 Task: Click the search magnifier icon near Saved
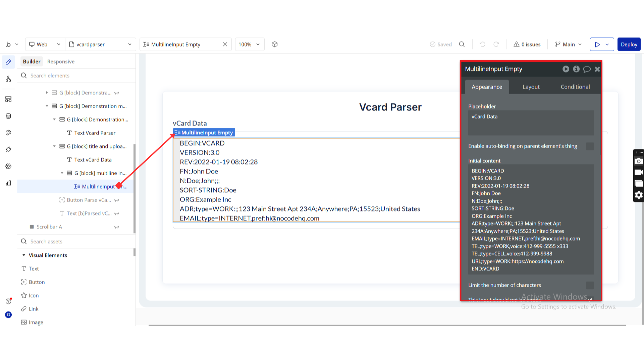pyautogui.click(x=462, y=44)
